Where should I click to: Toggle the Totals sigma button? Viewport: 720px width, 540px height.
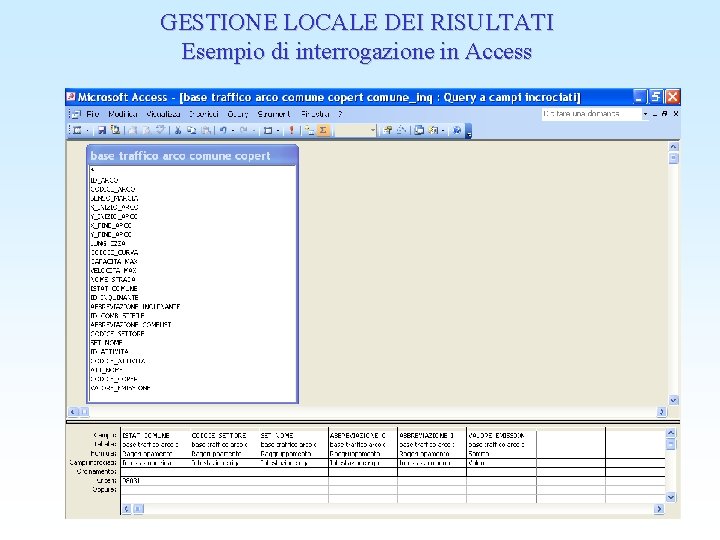pos(323,130)
